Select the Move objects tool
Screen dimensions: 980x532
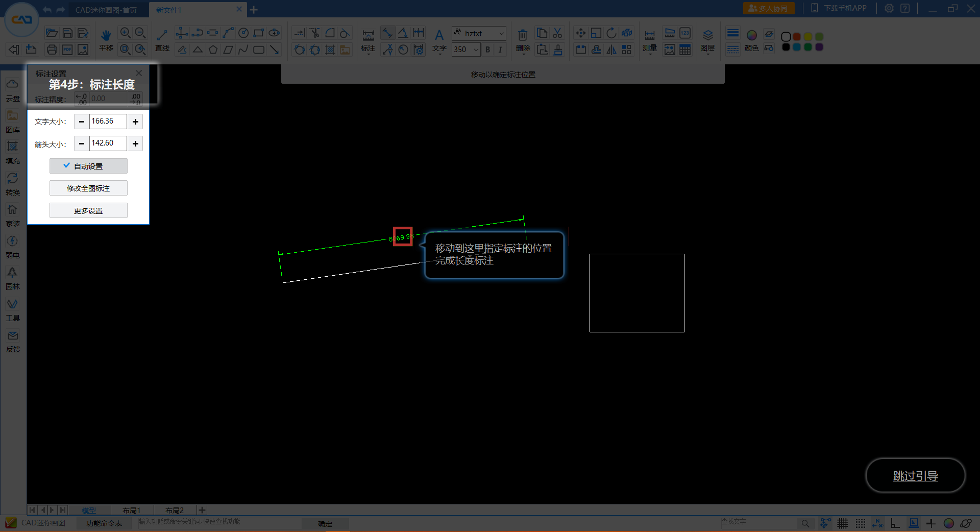point(580,33)
